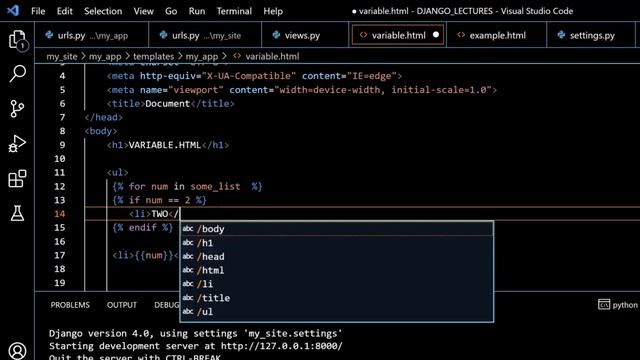
Task: Choose /title autocomplete suggestion
Action: 337,298
